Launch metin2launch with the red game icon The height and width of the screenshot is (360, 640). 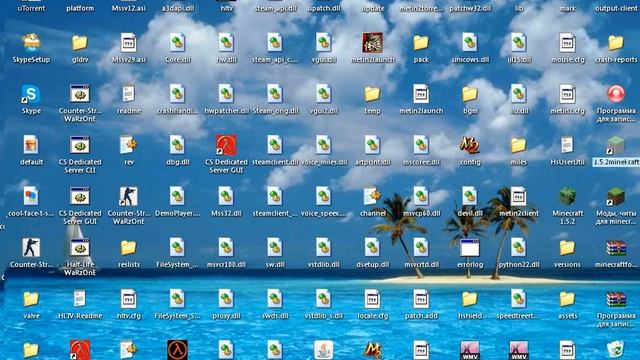point(372,43)
